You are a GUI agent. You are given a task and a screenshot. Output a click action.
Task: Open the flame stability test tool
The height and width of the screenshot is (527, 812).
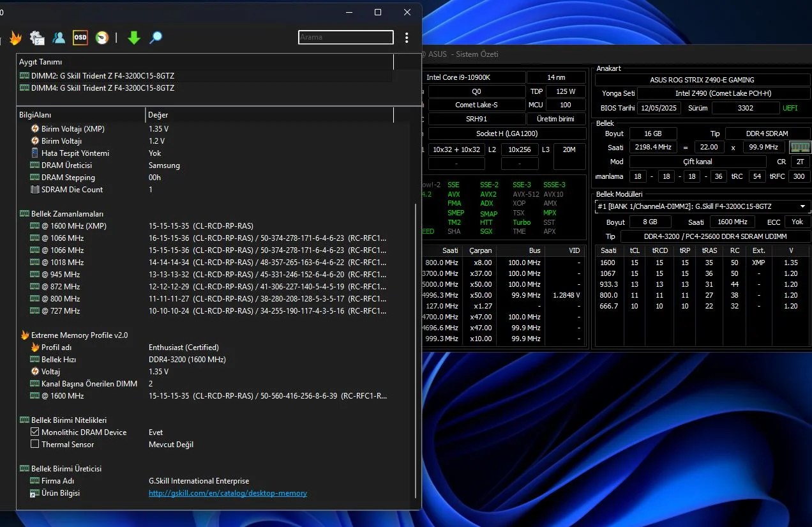tap(15, 38)
